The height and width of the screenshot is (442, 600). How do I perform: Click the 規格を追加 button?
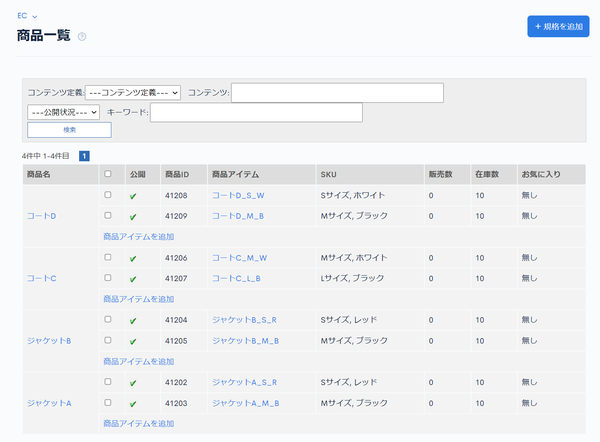pos(558,26)
